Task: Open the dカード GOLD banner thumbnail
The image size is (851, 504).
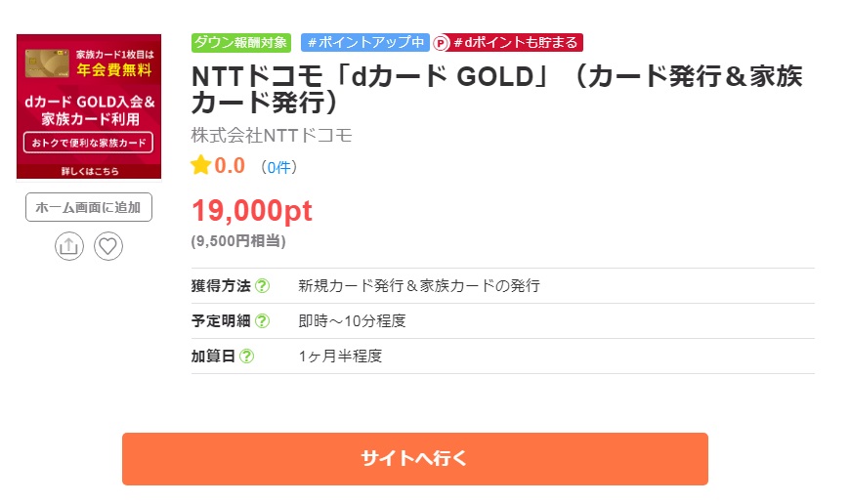Action: [89, 106]
